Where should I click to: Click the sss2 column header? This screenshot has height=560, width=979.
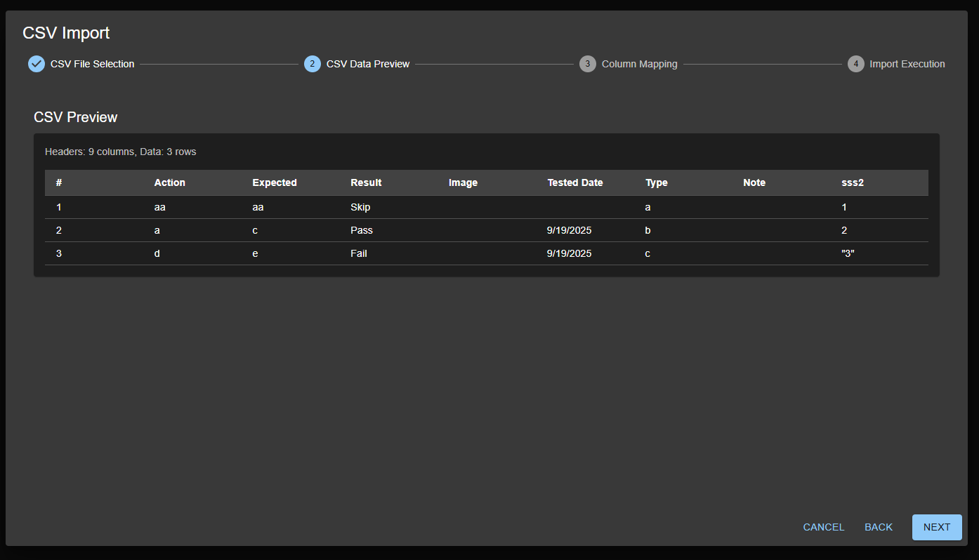(852, 182)
